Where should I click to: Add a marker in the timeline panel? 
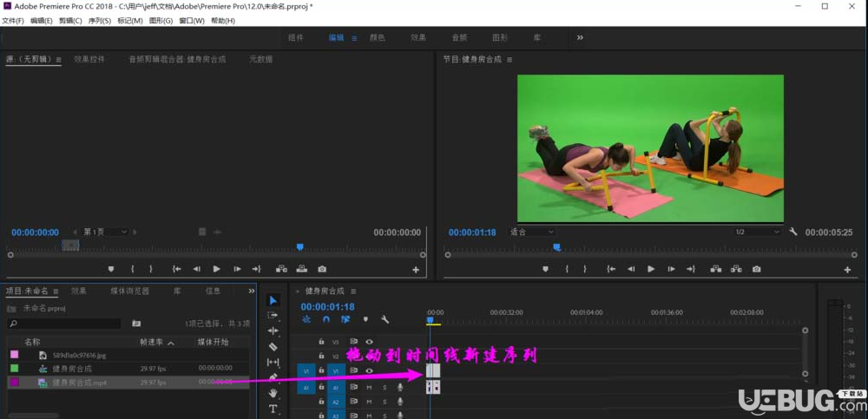[x=365, y=319]
